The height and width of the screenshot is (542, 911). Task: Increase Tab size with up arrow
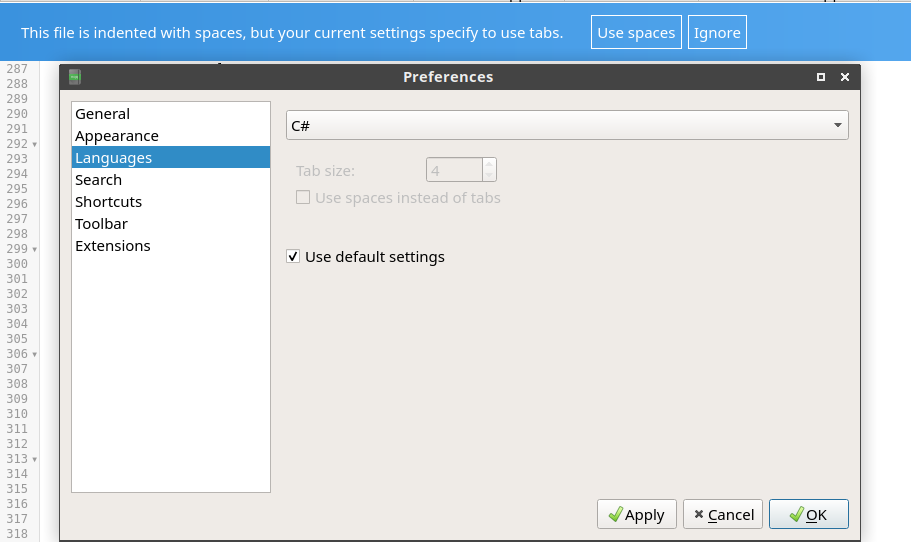pos(489,164)
